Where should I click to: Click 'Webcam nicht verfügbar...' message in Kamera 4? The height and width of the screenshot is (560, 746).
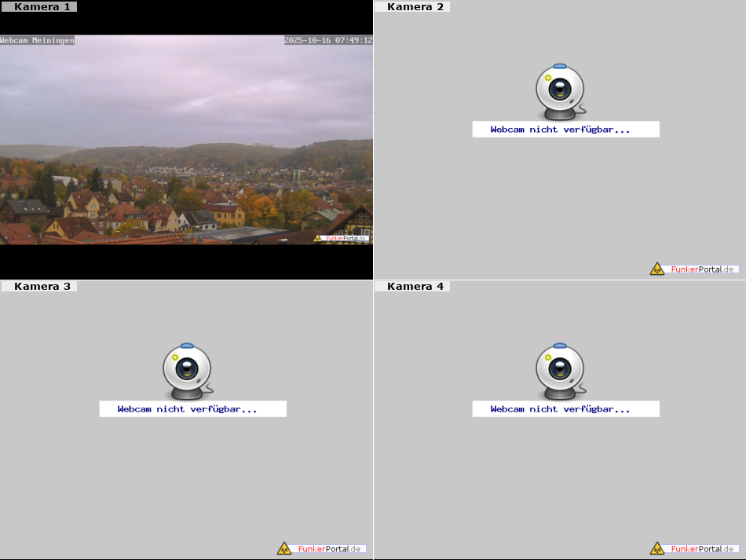[560, 409]
